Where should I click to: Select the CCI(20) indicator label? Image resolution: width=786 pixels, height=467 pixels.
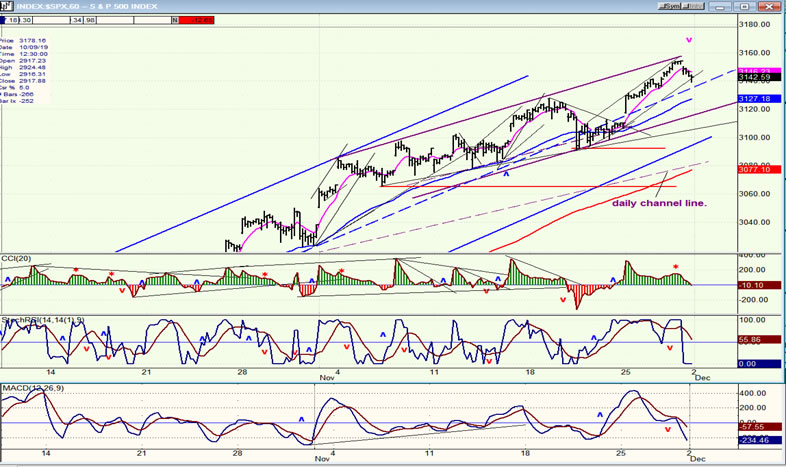point(16,259)
